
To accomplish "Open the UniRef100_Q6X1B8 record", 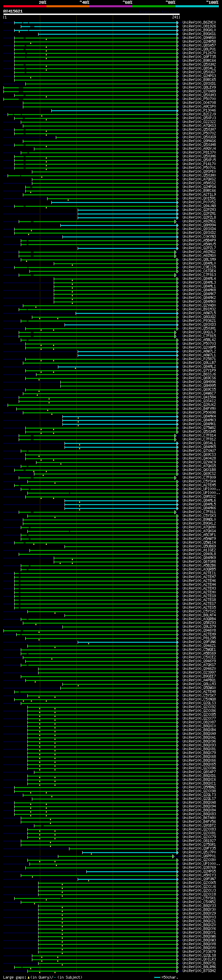I will point(199,470).
